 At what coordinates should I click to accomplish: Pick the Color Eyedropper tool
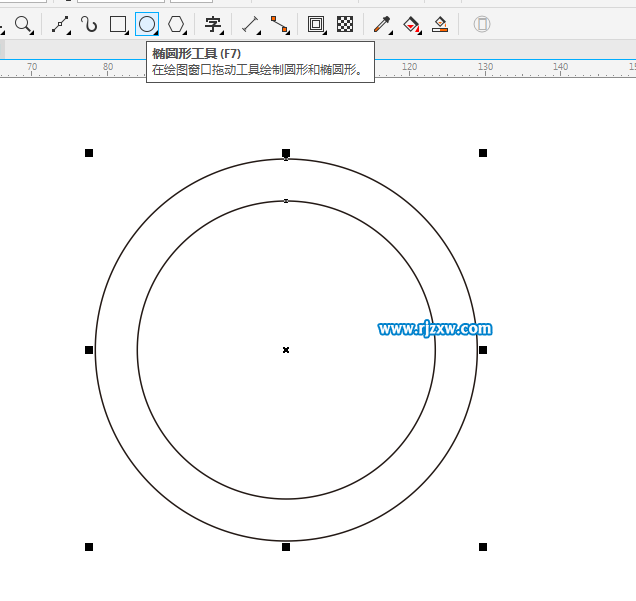[x=381, y=24]
